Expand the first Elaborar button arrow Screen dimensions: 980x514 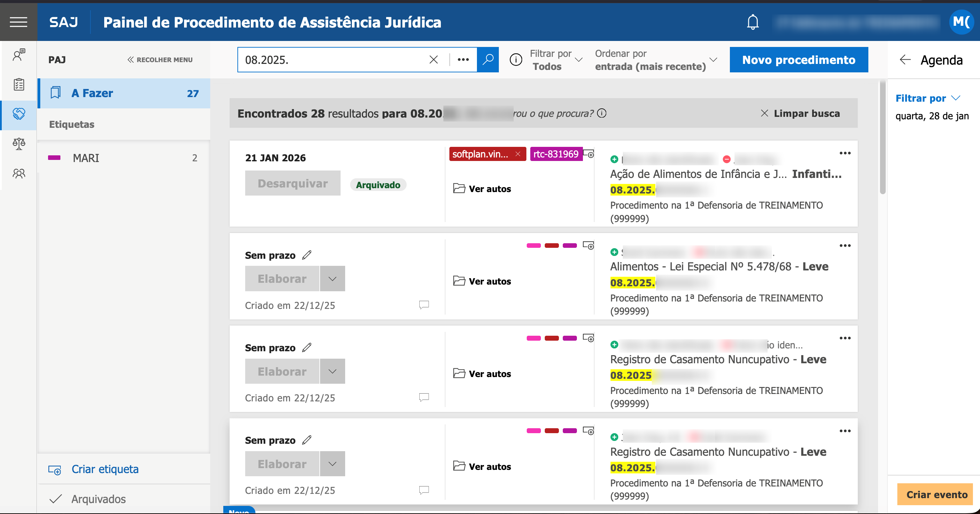(x=332, y=279)
